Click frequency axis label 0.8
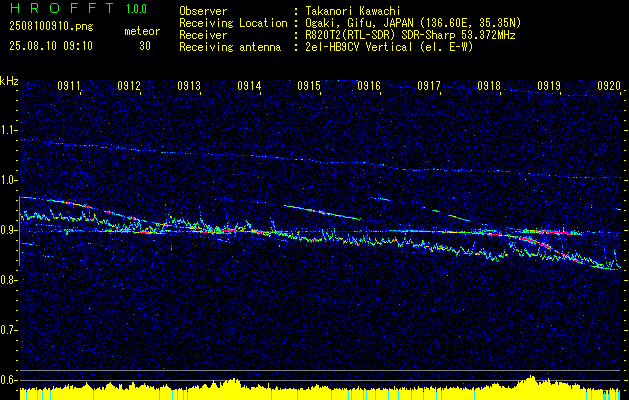Viewport: 629px width, 400px height. 8,280
